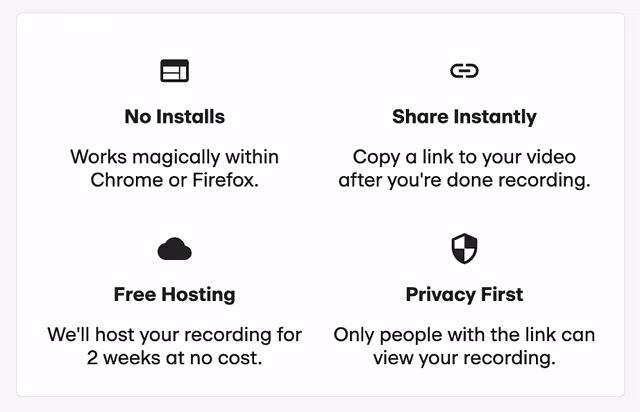Select the Share Instantly heading
The image size is (640, 412).
click(x=464, y=117)
